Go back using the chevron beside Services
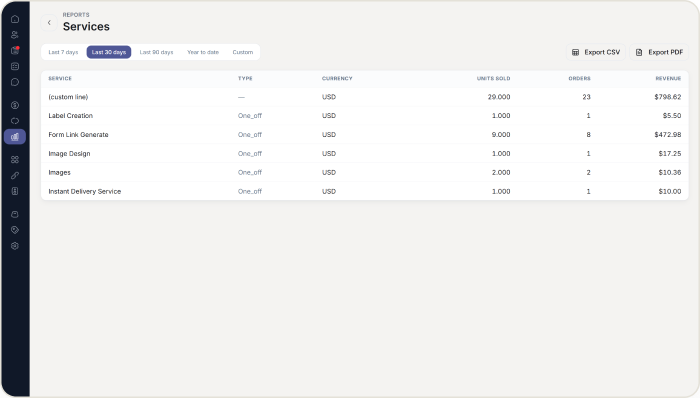This screenshot has height=398, width=700. click(49, 23)
